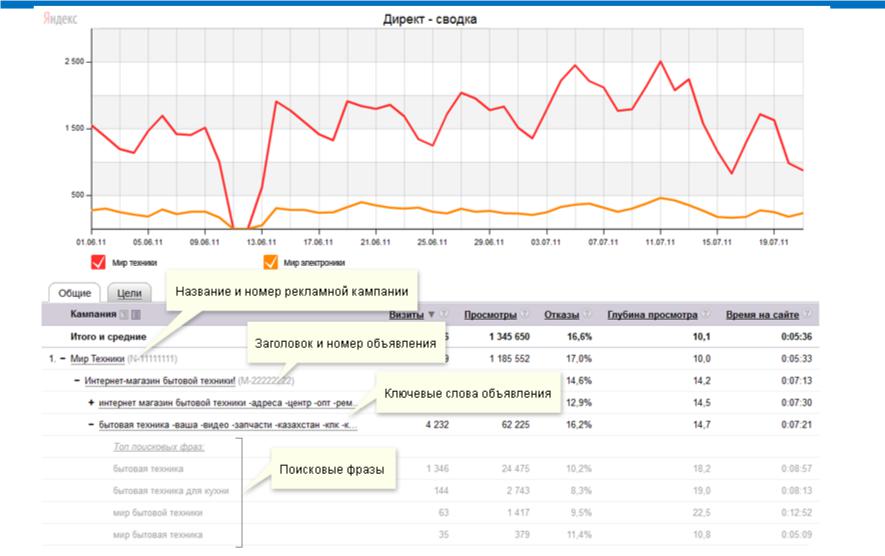Select search phrase мир бытовая техника
This screenshot has height=556, width=885.
pos(157,535)
